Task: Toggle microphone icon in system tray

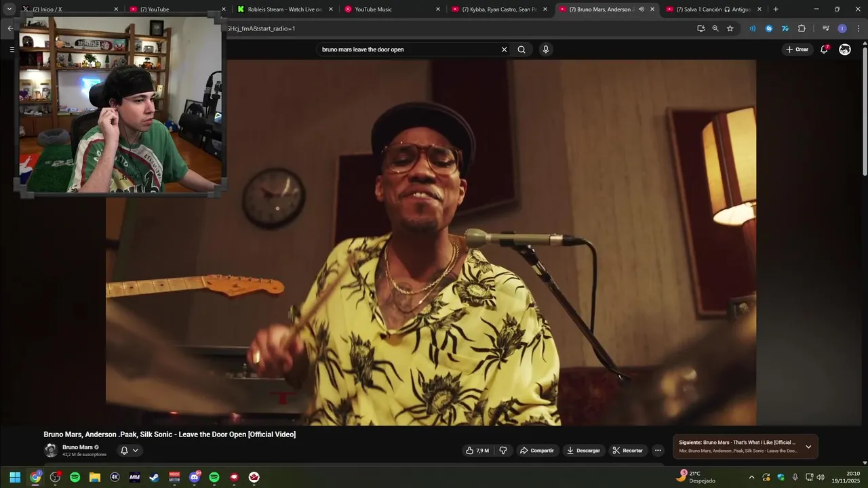Action: pos(795,477)
